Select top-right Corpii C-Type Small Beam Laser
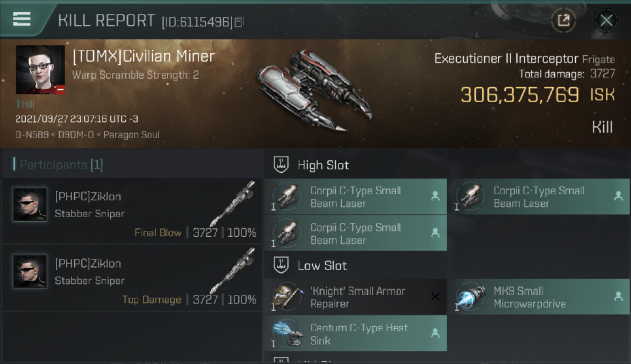The height and width of the screenshot is (364, 631). tap(539, 197)
